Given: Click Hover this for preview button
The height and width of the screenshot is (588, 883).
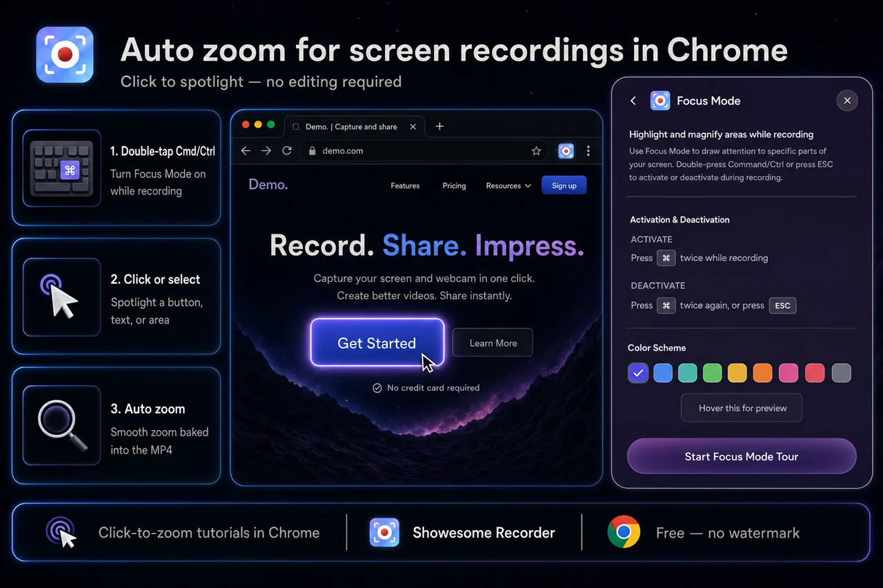Looking at the screenshot, I should [742, 408].
